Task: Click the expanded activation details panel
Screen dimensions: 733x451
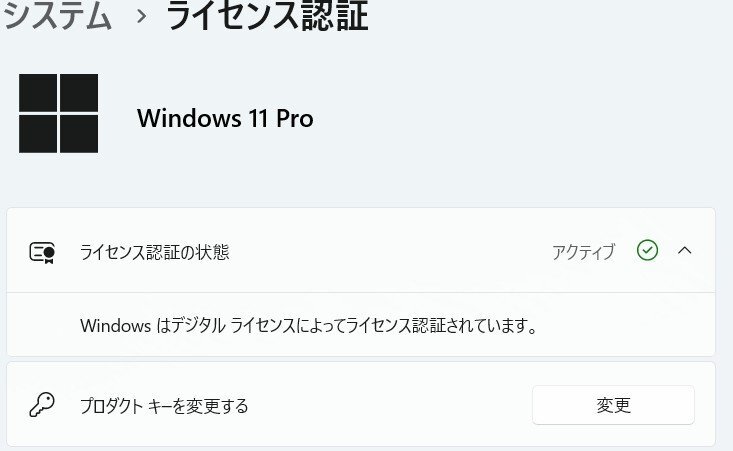Action: [x=361, y=324]
